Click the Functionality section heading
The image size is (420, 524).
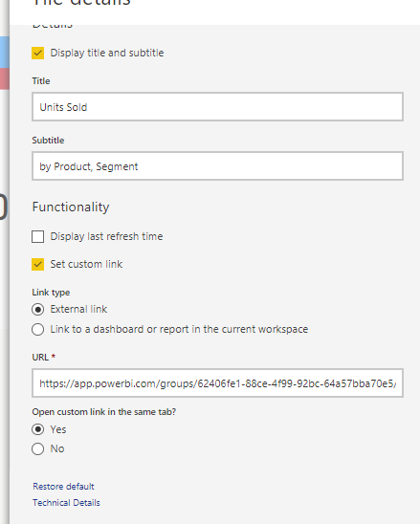click(x=71, y=207)
